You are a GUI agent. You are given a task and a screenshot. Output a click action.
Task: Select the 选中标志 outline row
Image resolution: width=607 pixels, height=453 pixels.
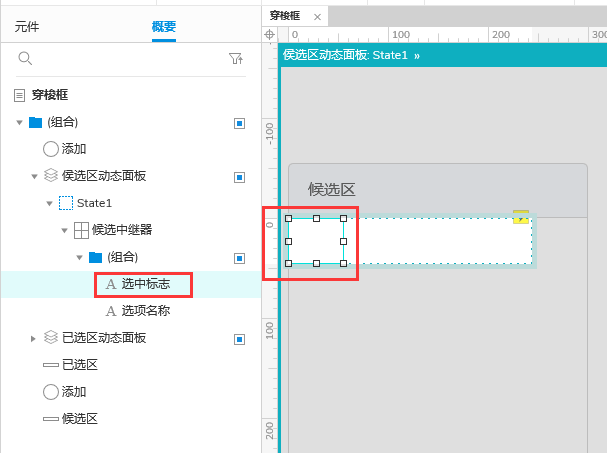(131, 285)
